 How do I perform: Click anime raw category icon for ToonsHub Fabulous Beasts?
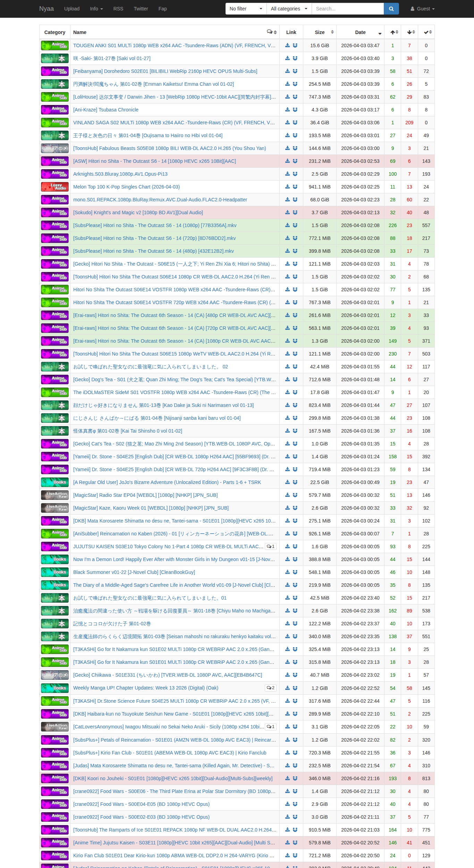(55, 148)
